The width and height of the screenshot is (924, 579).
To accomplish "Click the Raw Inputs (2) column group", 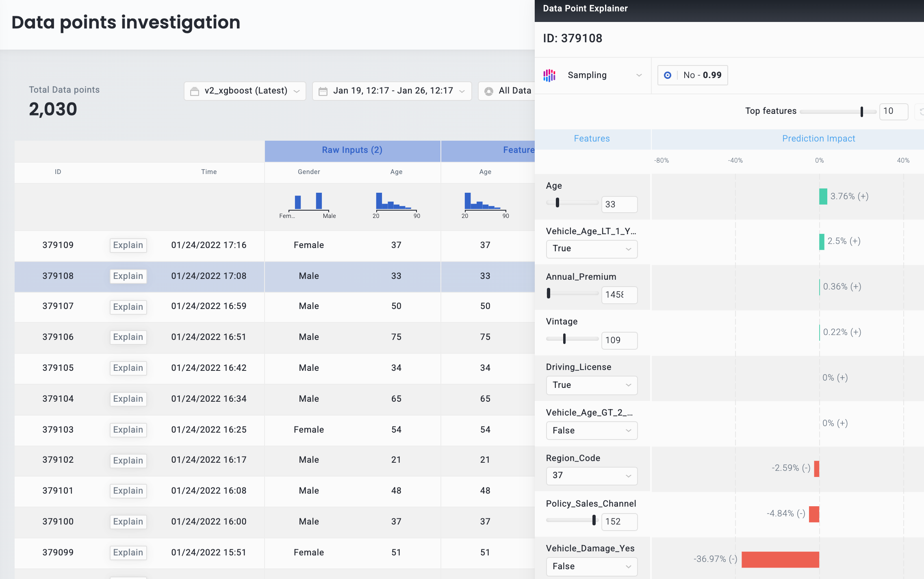I will click(x=352, y=150).
